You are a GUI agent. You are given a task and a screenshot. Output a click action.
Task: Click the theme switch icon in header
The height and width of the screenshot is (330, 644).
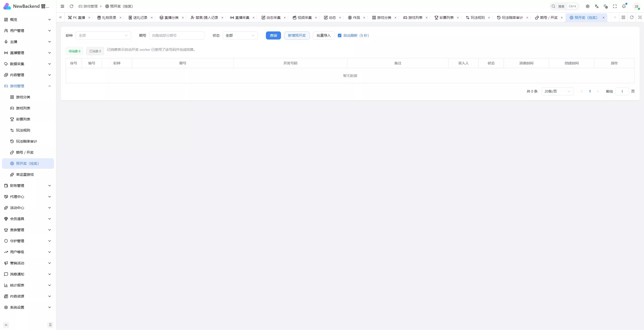click(606, 6)
